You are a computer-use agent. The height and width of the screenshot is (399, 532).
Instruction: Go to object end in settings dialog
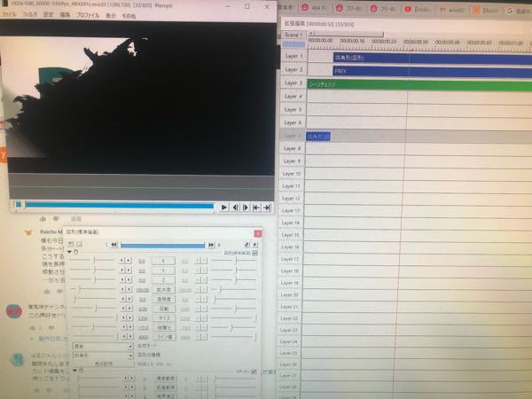210,244
